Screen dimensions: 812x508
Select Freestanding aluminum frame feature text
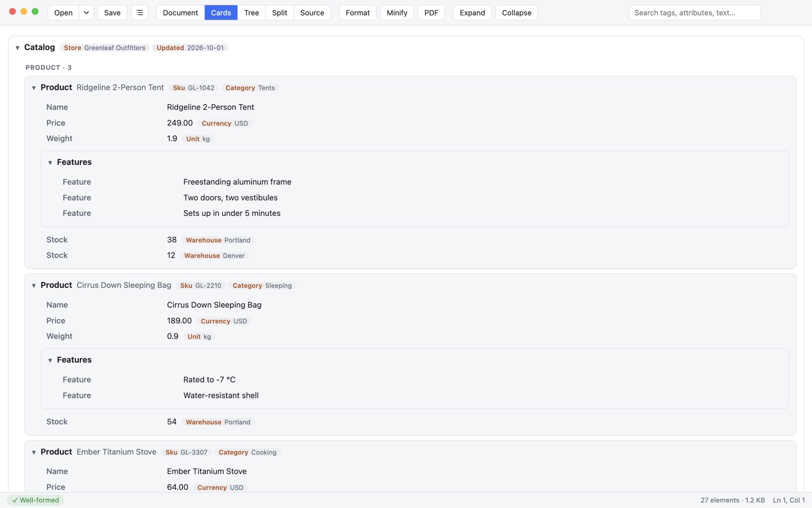point(237,182)
